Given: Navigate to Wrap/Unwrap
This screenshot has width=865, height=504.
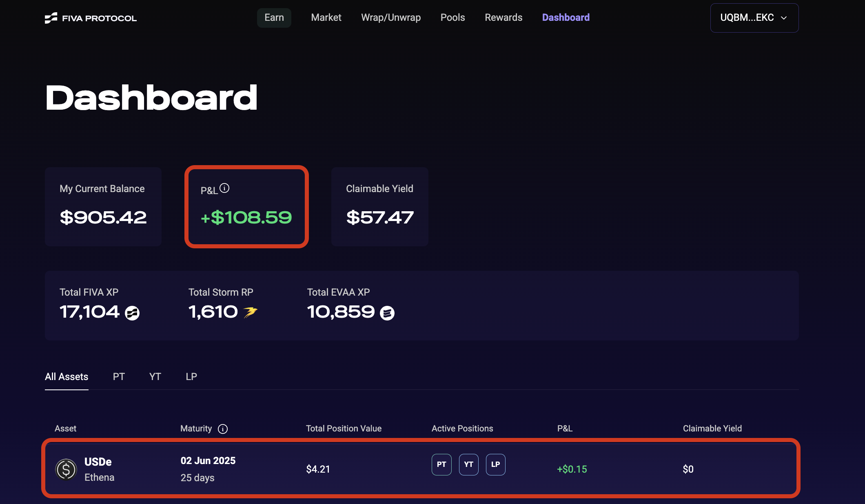Looking at the screenshot, I should (391, 18).
